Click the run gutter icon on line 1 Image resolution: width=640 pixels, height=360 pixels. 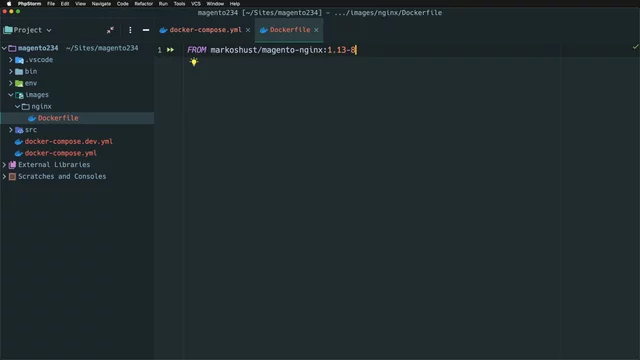(170, 50)
